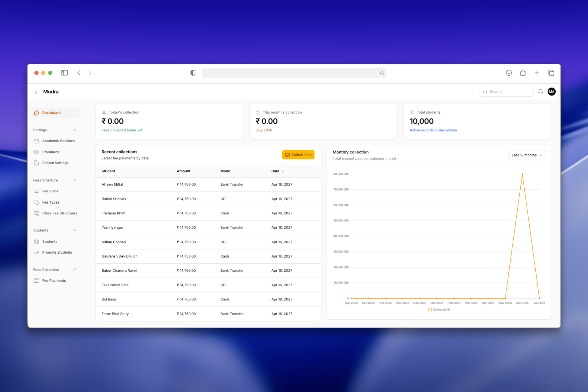This screenshot has width=588, height=392.
Task: Collapse the Fees Structure section
Action: click(x=75, y=180)
